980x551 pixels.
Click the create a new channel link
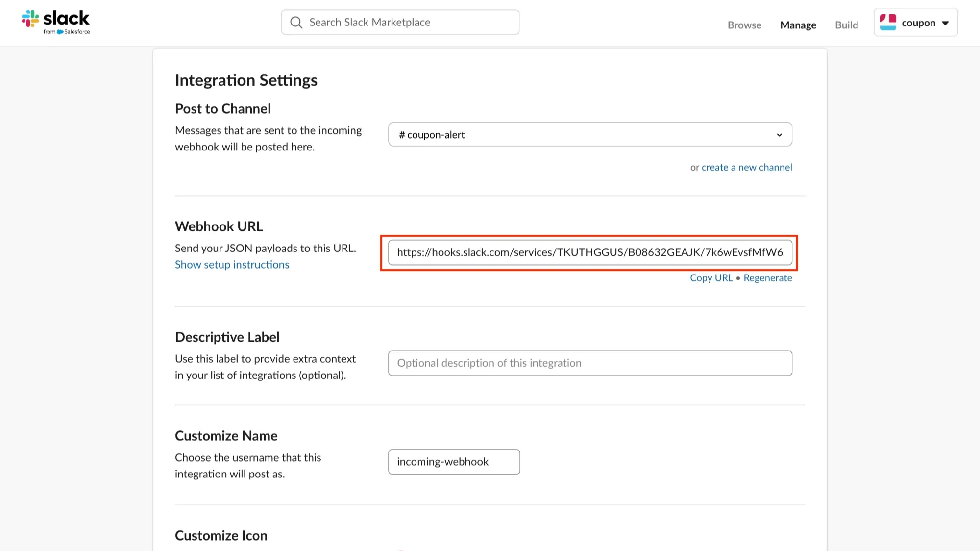point(746,167)
